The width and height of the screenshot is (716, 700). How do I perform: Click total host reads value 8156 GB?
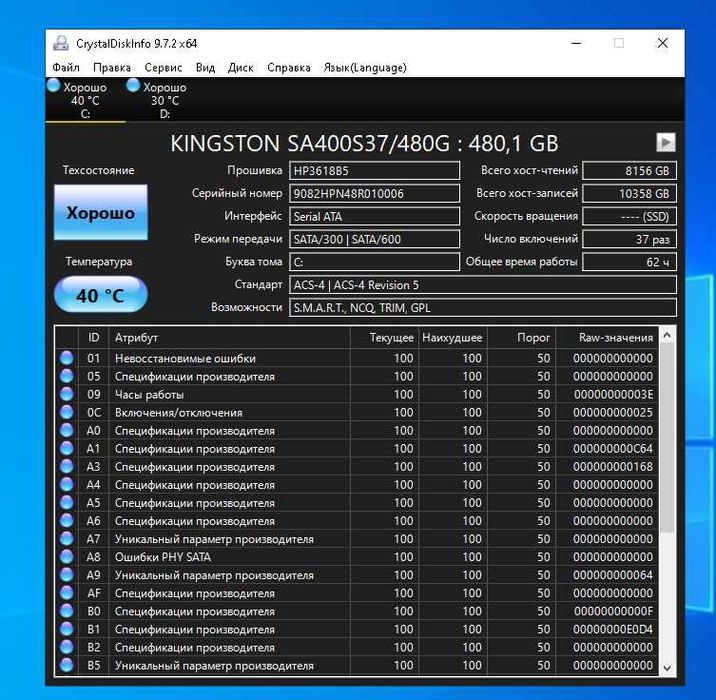[629, 171]
